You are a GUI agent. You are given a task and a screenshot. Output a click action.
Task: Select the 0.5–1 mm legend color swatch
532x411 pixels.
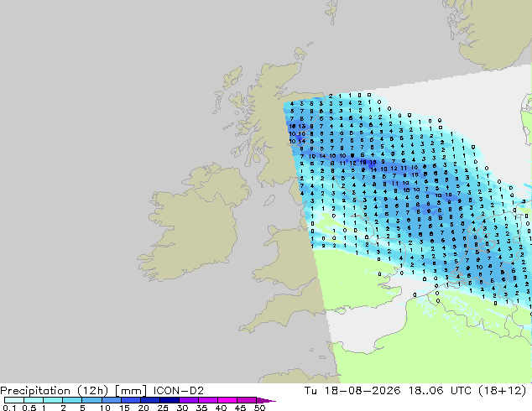point(34,400)
